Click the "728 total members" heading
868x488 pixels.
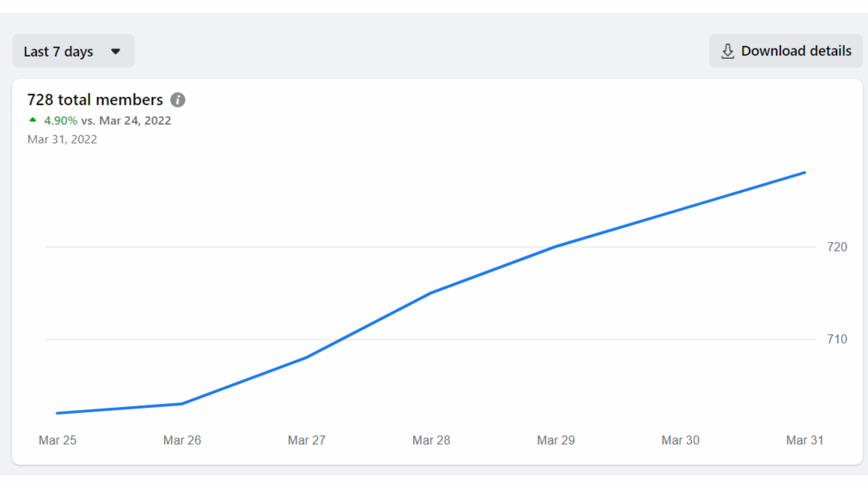[x=95, y=100]
